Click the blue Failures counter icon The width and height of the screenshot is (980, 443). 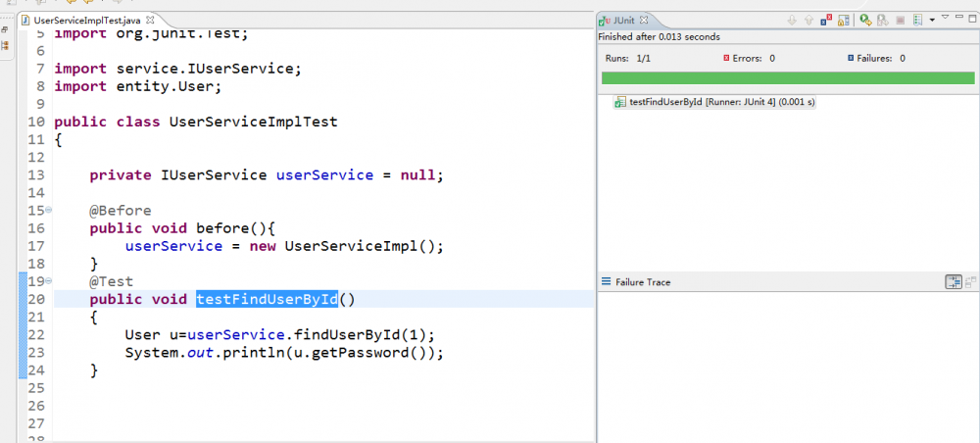pos(851,58)
